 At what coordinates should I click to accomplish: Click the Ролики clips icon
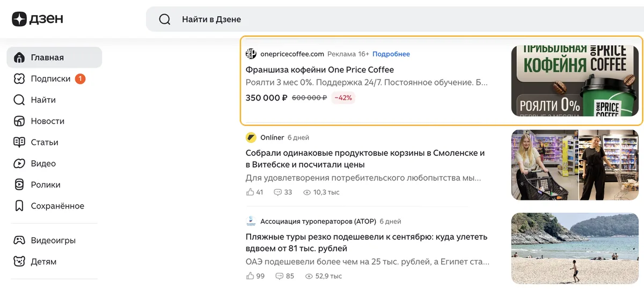19,185
